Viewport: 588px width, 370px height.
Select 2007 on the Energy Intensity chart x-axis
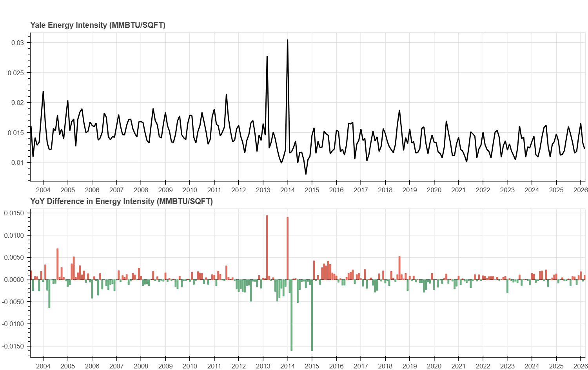[116, 190]
